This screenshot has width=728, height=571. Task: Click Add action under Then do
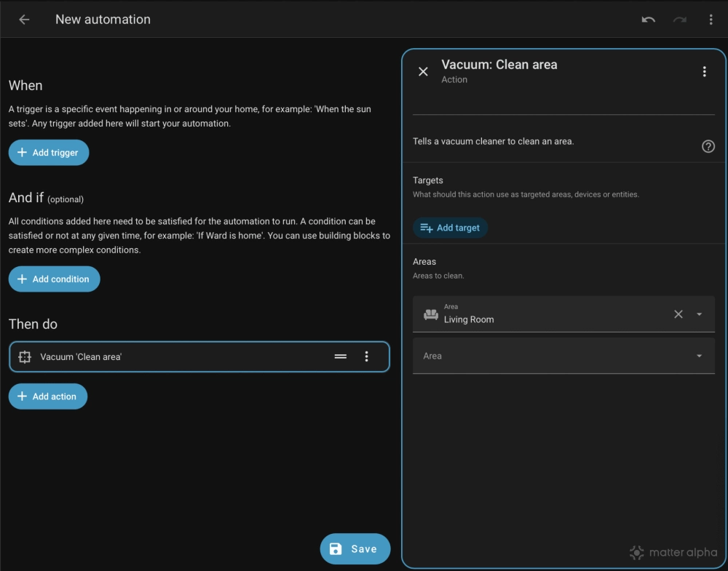[x=47, y=396]
